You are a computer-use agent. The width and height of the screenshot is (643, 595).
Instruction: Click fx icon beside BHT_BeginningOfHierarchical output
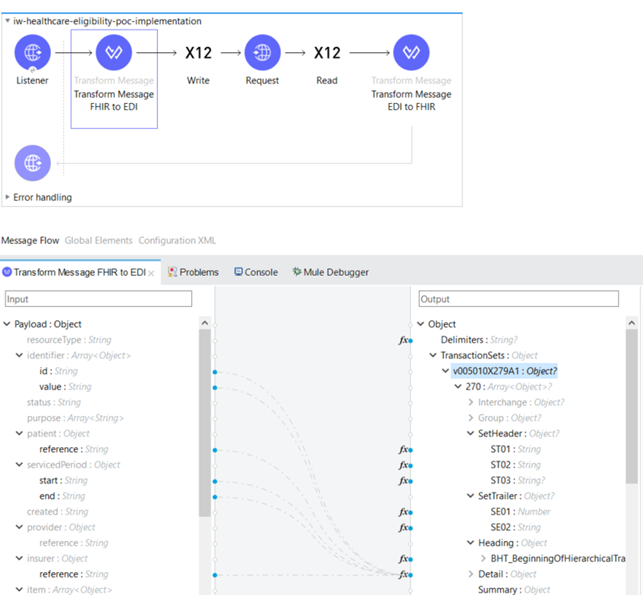[x=404, y=559]
